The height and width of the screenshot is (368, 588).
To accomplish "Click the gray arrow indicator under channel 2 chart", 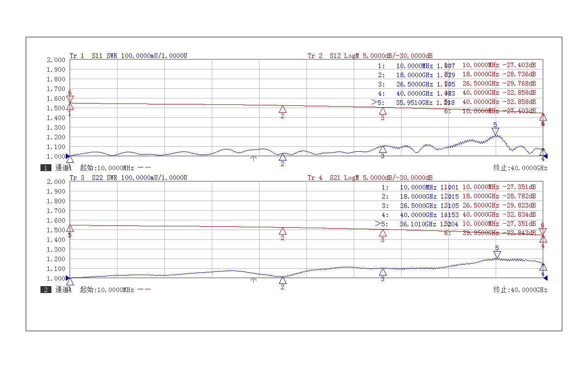I will (x=253, y=280).
